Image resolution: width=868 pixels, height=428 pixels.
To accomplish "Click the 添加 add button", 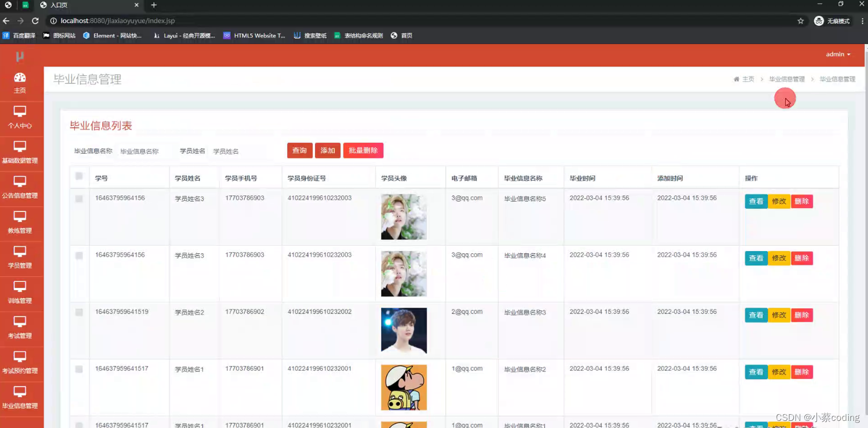I will (x=328, y=151).
